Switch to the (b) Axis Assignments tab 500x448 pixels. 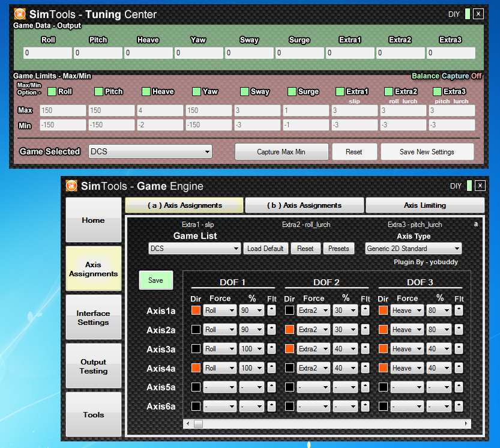pyautogui.click(x=304, y=205)
